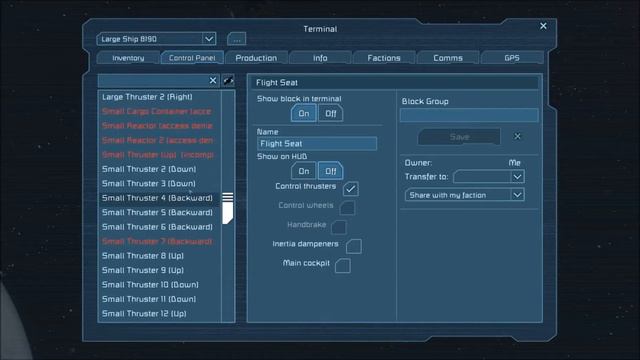
Task: Click the block list scrollbar handle
Action: coord(228,208)
